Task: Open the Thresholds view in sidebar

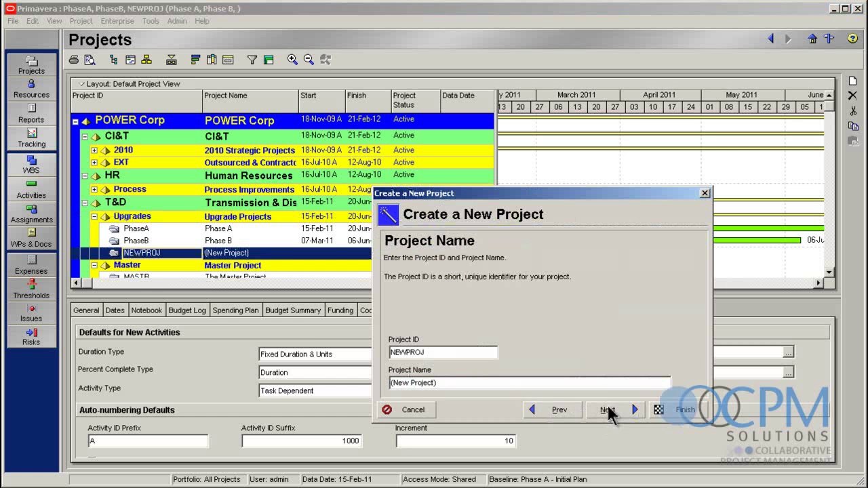Action: coord(31,289)
